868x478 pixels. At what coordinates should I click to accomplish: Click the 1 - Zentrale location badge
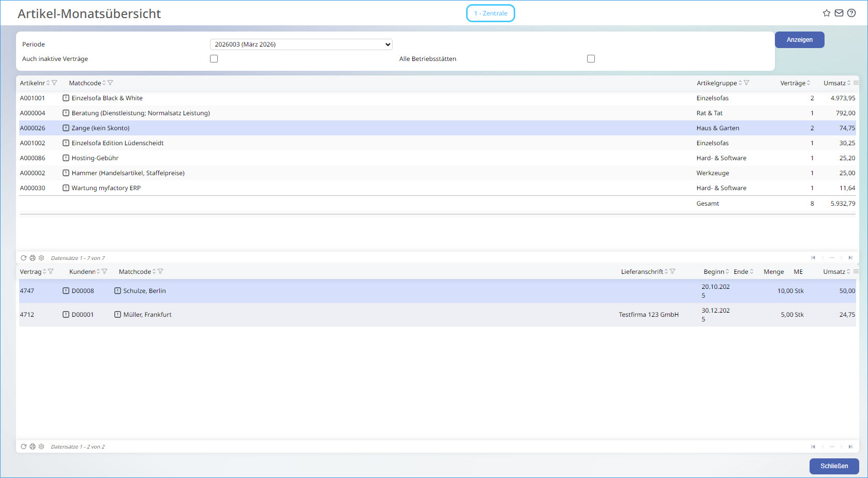(490, 13)
